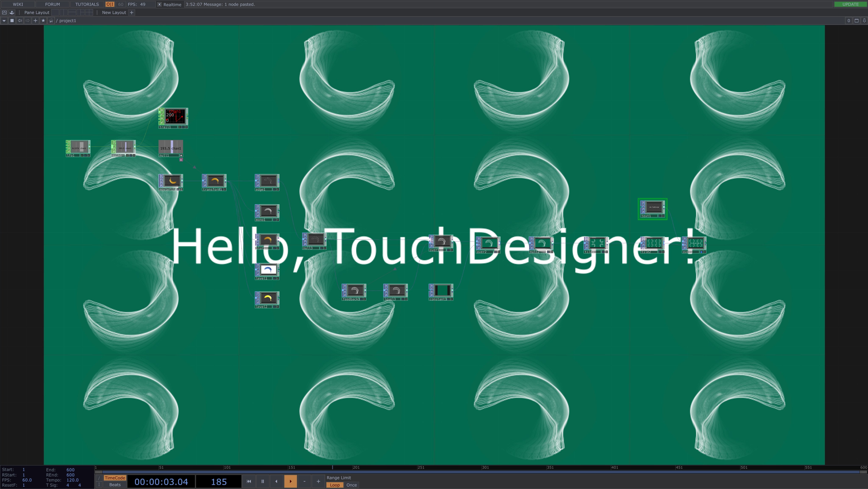Select the left-right split pane layout
The image size is (868, 489).
pos(64,13)
